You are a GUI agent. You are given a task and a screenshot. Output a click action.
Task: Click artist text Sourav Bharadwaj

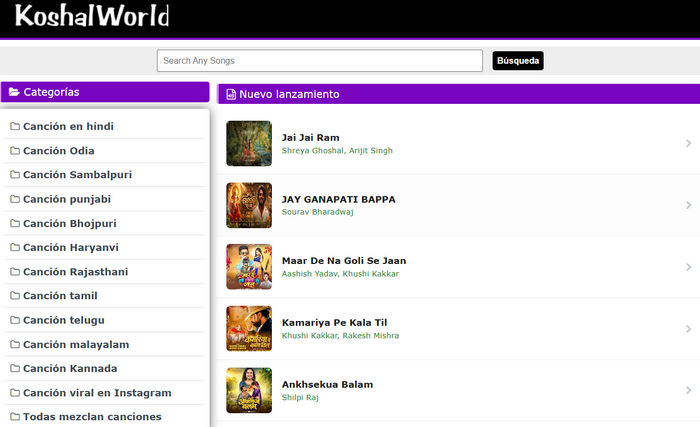click(317, 212)
